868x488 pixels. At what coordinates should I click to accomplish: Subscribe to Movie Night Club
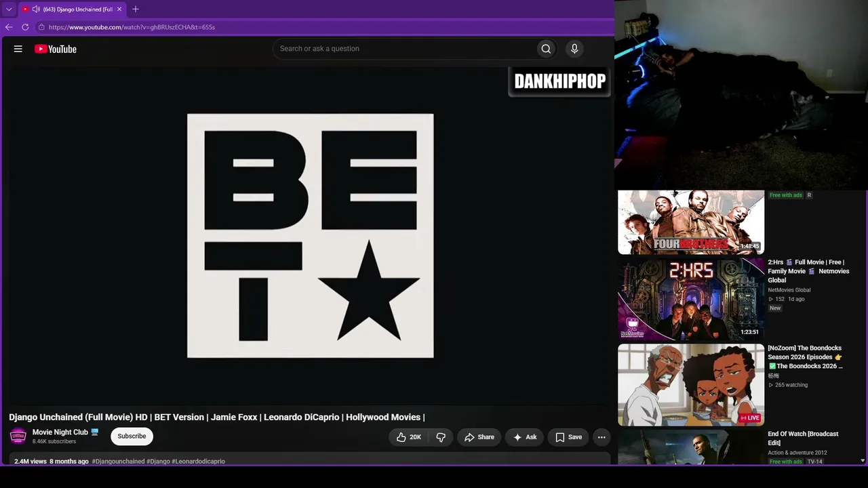(132, 436)
